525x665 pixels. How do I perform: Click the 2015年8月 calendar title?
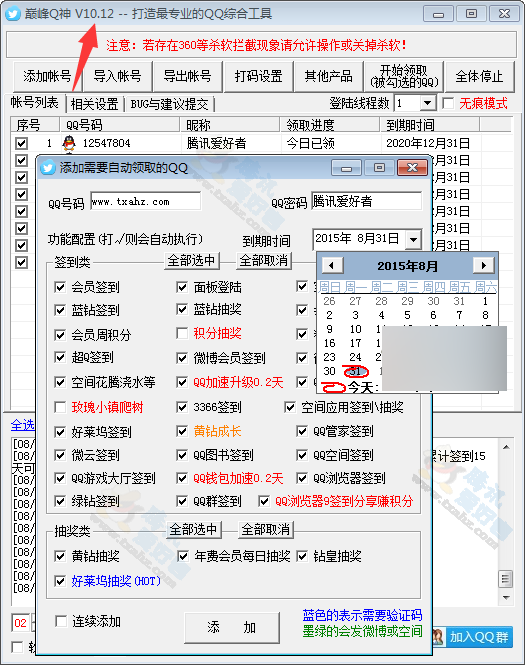(x=408, y=266)
